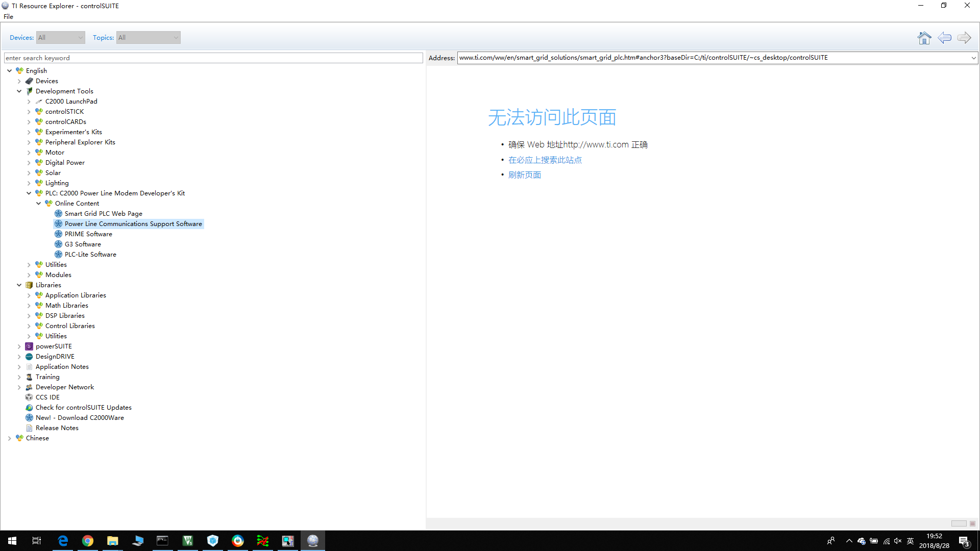Click the Back arrow icon
980x551 pixels.
coord(944,38)
